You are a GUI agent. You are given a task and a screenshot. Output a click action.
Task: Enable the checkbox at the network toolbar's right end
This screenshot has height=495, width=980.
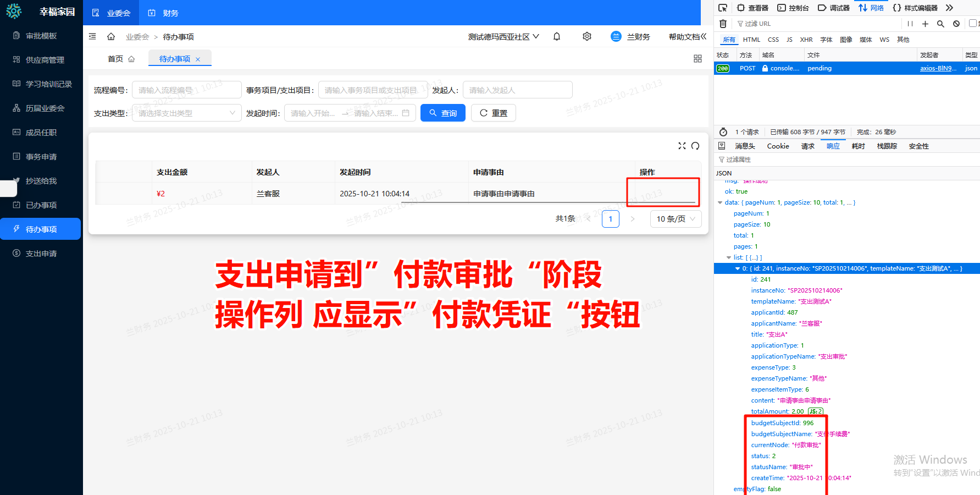pos(974,24)
